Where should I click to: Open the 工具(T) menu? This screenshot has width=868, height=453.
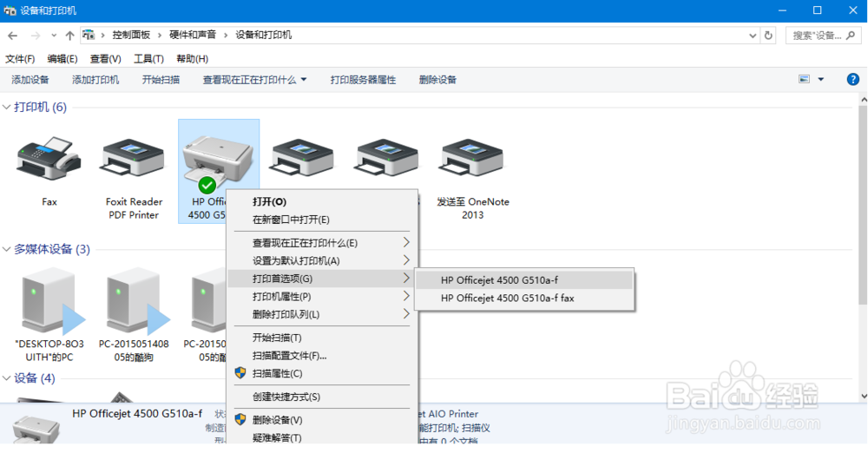[x=148, y=59]
